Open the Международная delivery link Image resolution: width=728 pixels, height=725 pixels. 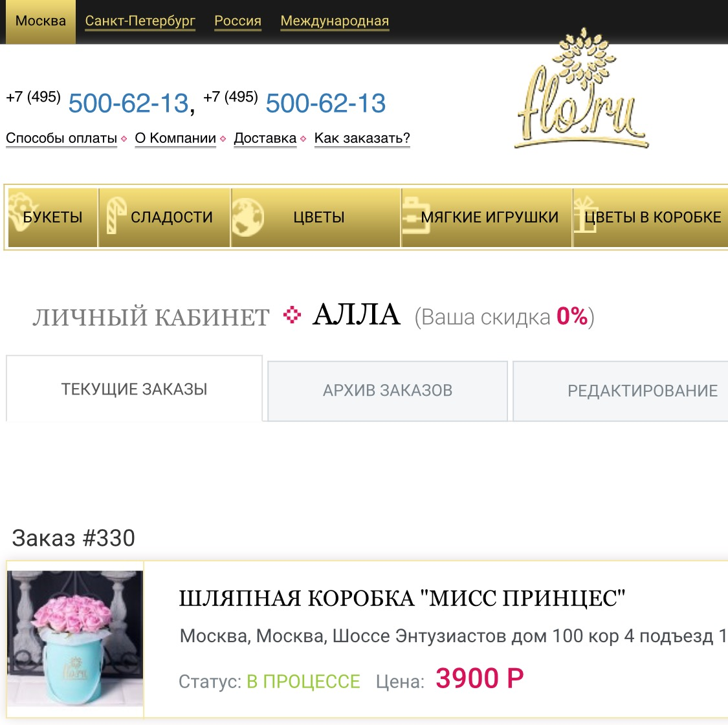[x=335, y=21]
